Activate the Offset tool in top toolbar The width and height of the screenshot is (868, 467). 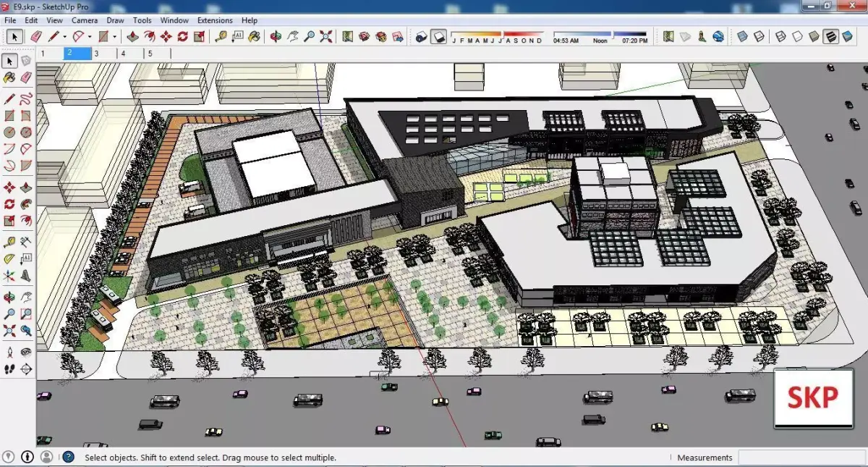[149, 36]
